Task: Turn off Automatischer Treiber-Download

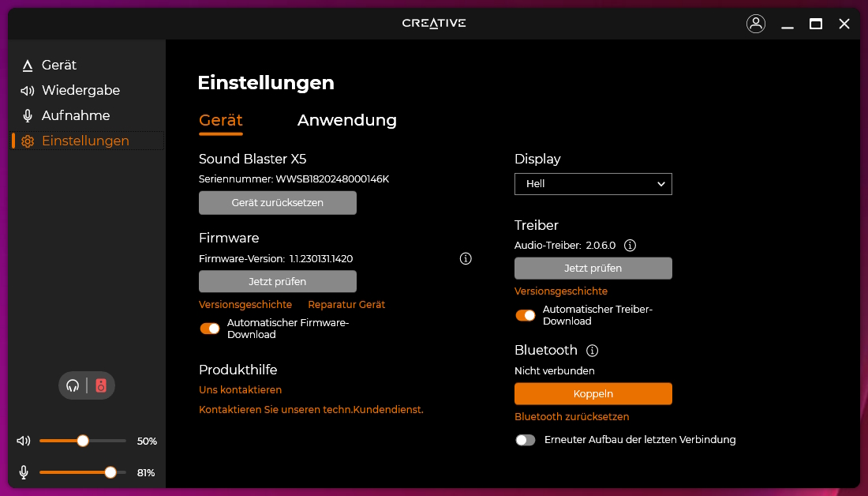Action: click(x=525, y=314)
